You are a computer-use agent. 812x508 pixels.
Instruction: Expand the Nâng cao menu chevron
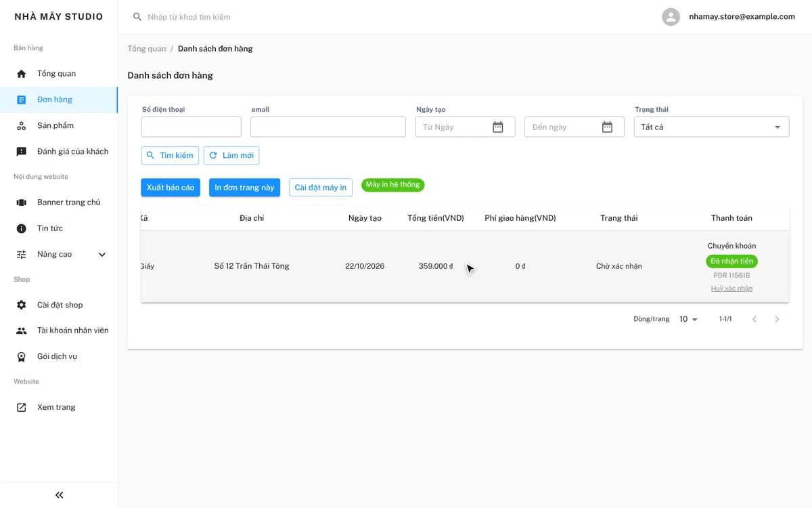click(102, 255)
